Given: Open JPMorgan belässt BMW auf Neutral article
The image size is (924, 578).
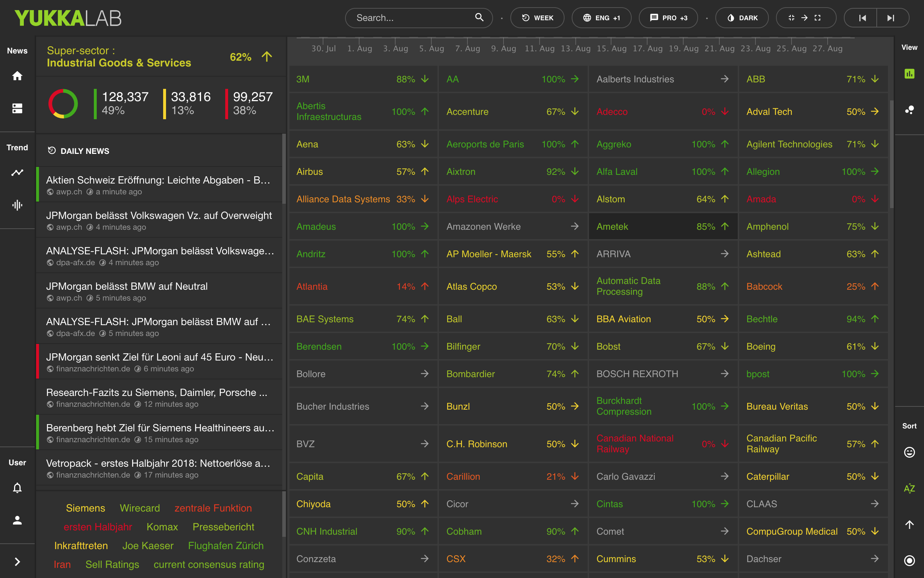Looking at the screenshot, I should (159, 291).
